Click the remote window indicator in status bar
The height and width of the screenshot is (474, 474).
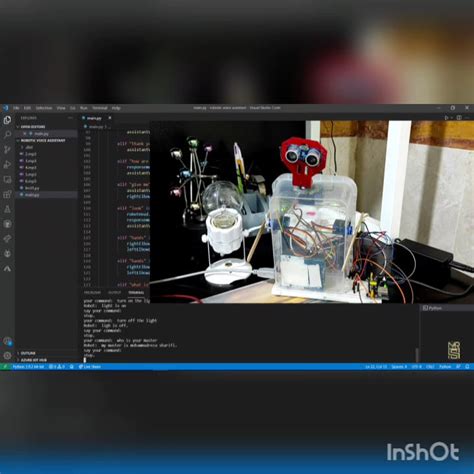tap(5, 367)
